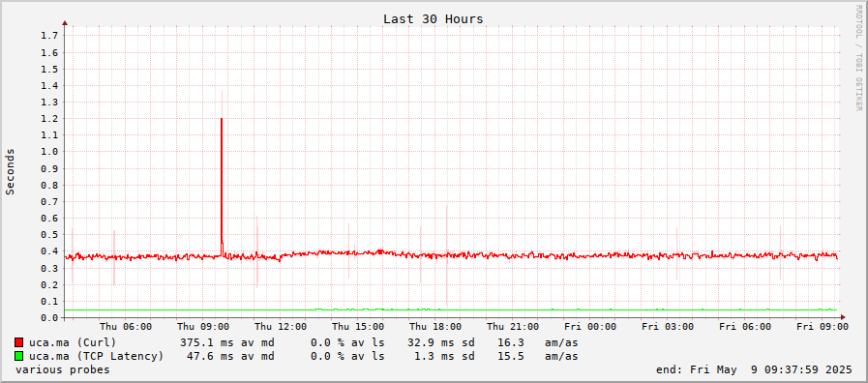Viewport: 868px width, 383px height.
Task: Click the 0.0 y-axis tick label
Action: click(49, 317)
